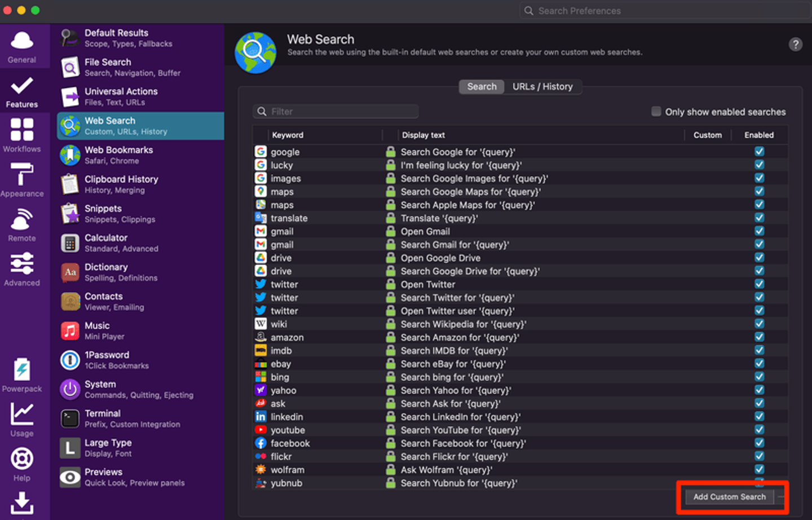Image resolution: width=812 pixels, height=520 pixels.
Task: Switch to the URLs / History tab
Action: (x=542, y=86)
